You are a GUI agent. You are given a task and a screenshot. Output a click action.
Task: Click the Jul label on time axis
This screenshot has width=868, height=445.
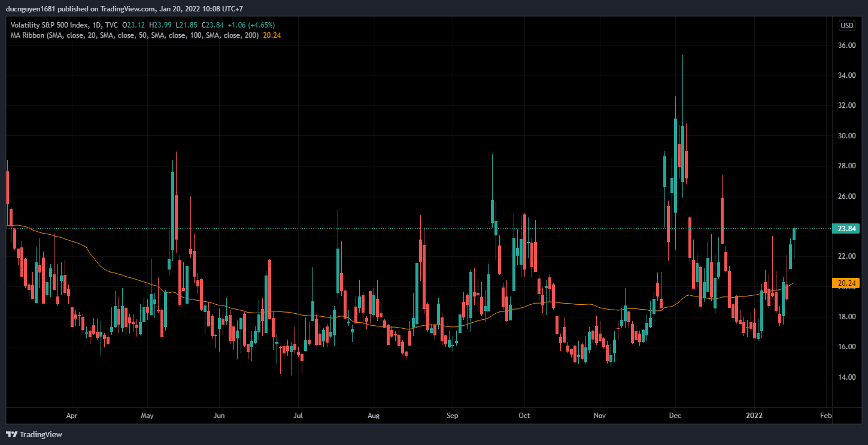point(298,415)
